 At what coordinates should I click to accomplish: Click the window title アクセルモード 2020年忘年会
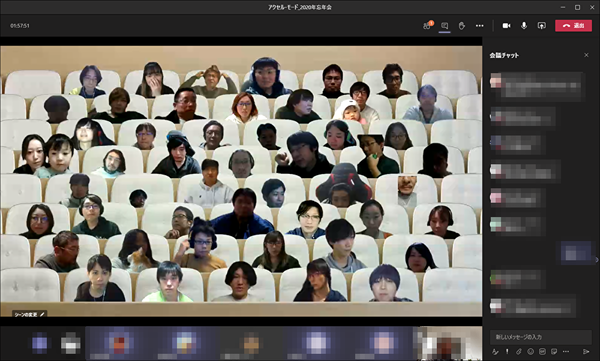300,7
